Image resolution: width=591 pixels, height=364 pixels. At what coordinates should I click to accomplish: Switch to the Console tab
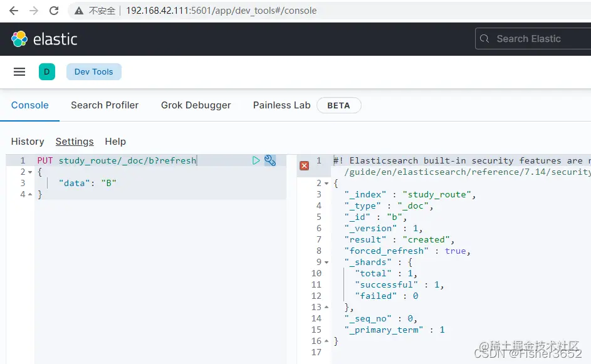click(x=30, y=105)
